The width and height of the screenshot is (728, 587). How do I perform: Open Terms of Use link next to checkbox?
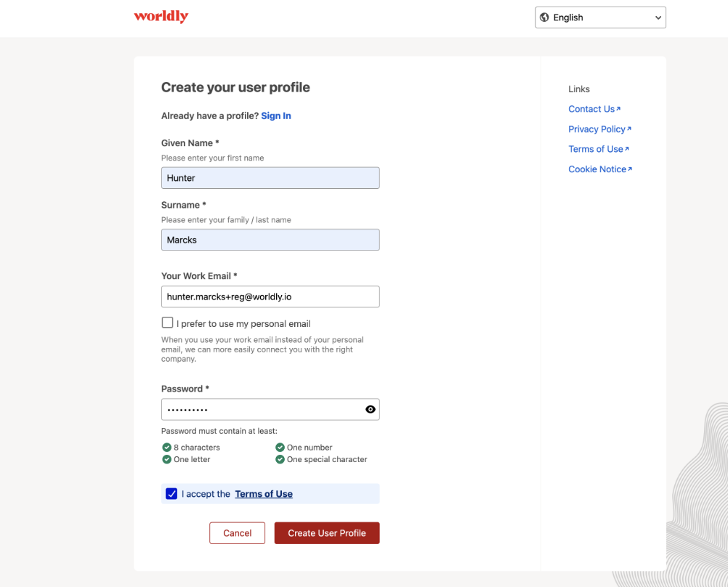pyautogui.click(x=264, y=494)
